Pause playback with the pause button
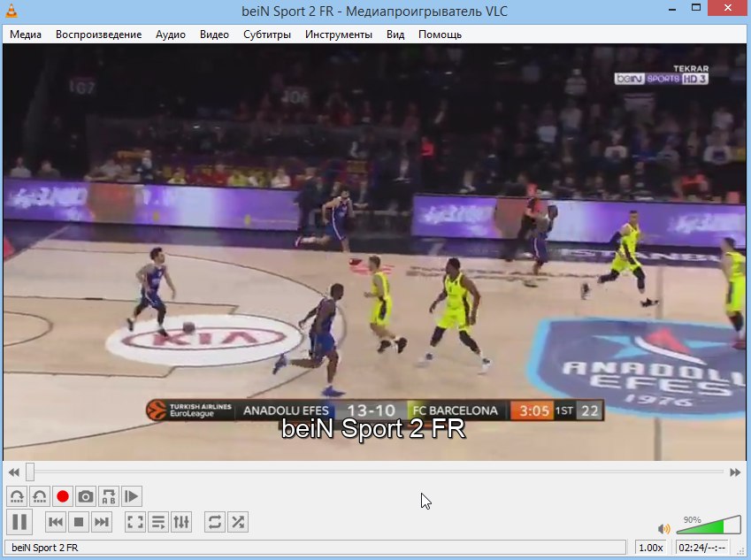751x560 pixels. (19, 522)
